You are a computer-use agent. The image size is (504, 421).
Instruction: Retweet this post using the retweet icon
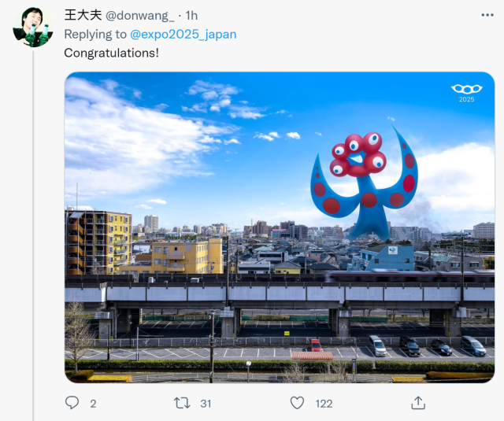(182, 403)
